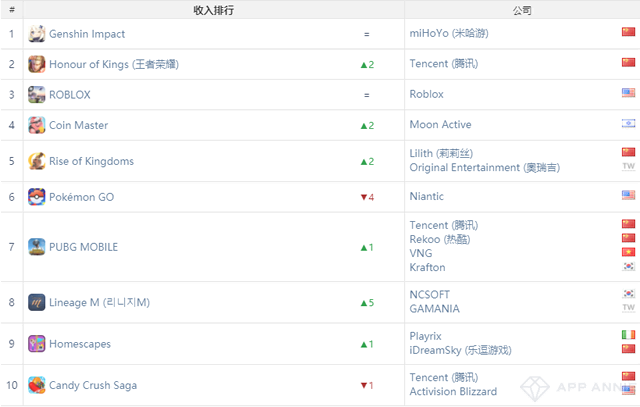Click the Coin Master app icon
640x407 pixels.
point(36,126)
